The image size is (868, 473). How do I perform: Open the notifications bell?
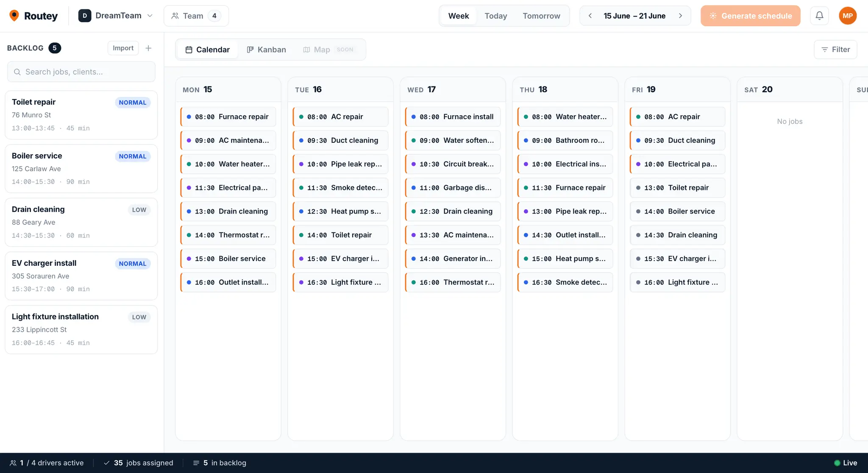[819, 16]
